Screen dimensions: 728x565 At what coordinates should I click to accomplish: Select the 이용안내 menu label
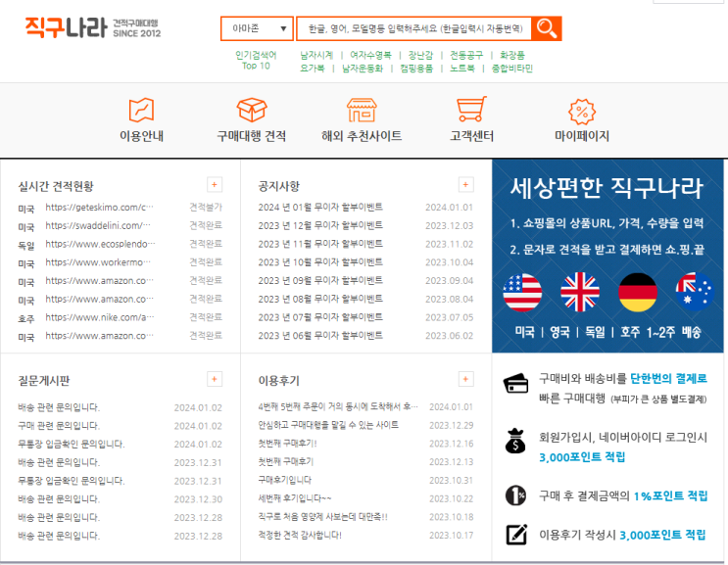point(141,136)
